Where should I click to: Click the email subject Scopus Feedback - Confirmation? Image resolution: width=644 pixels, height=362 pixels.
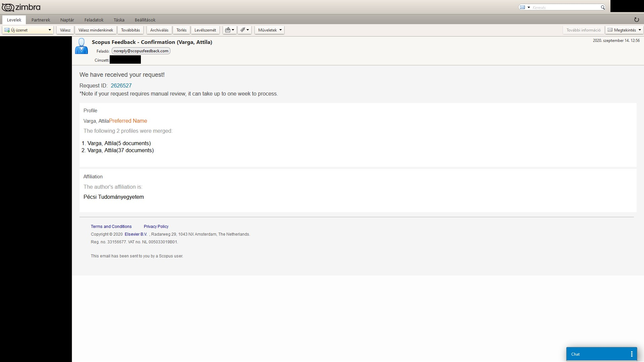(152, 42)
